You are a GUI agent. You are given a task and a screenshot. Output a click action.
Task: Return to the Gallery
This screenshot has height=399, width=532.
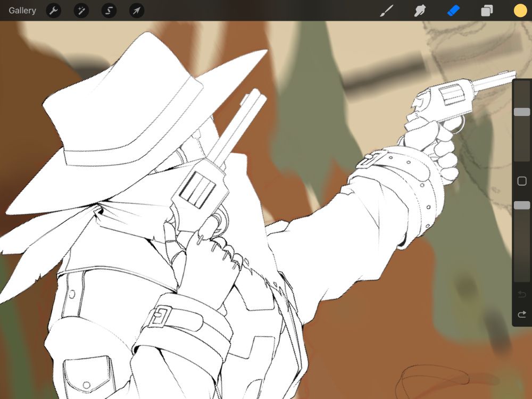click(x=22, y=10)
